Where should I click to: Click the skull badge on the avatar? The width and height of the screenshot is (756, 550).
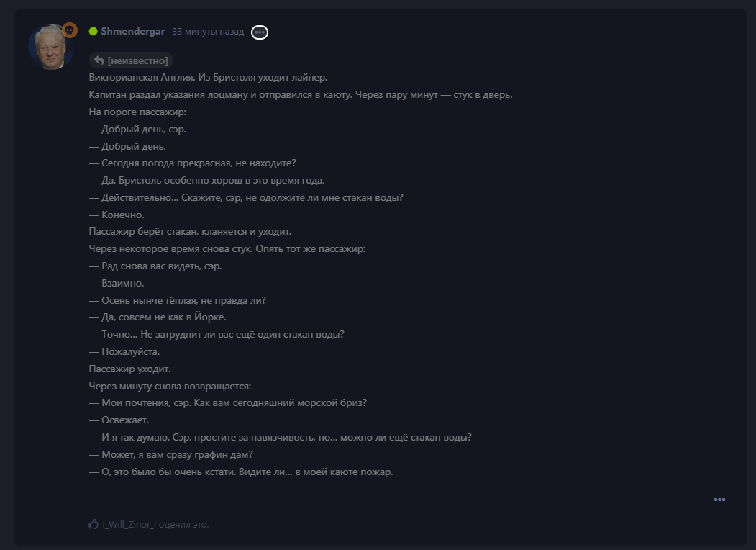(70, 30)
